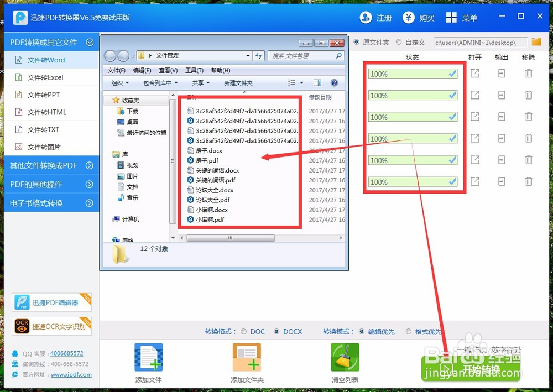This screenshot has height=392, width=553.
Task: Click the 开始转换 start button
Action: 471,369
